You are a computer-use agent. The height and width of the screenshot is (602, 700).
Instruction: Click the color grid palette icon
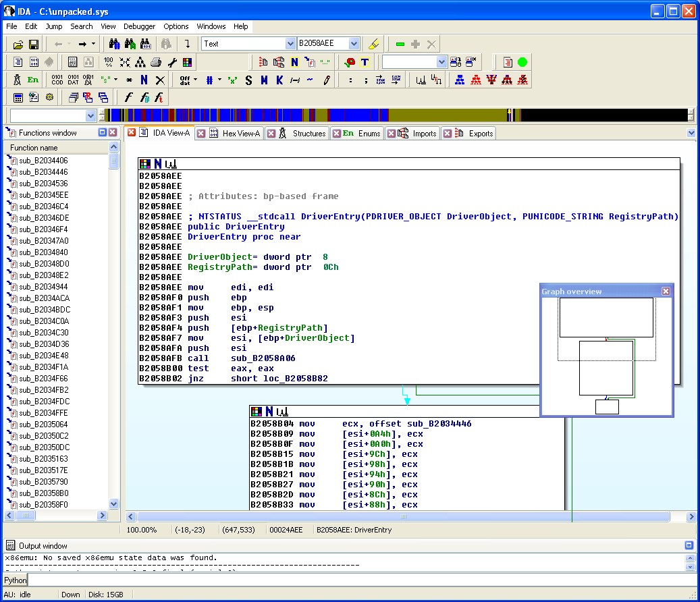pyautogui.click(x=187, y=62)
